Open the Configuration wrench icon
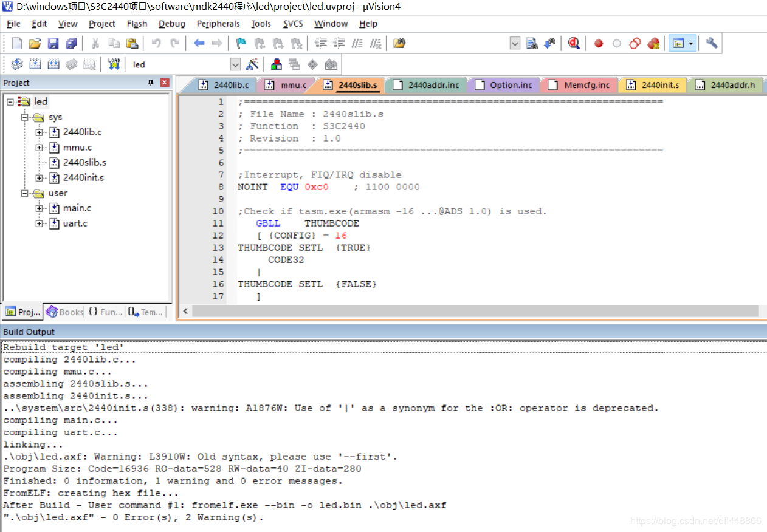The height and width of the screenshot is (532, 767). [x=712, y=43]
